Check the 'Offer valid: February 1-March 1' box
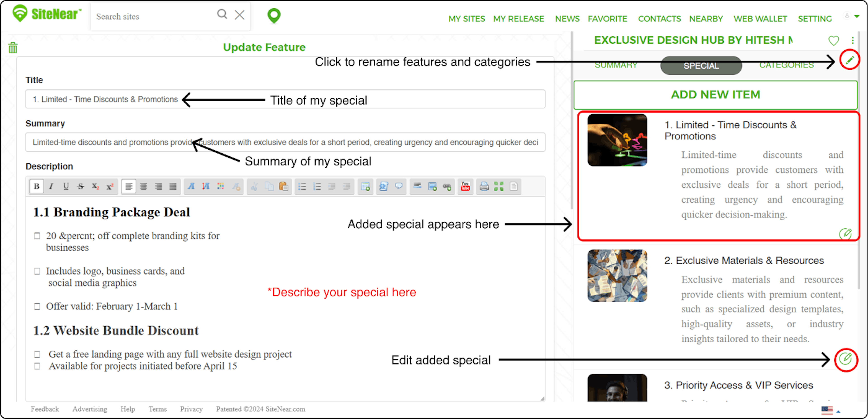Image resolution: width=868 pixels, height=419 pixels. coord(37,306)
